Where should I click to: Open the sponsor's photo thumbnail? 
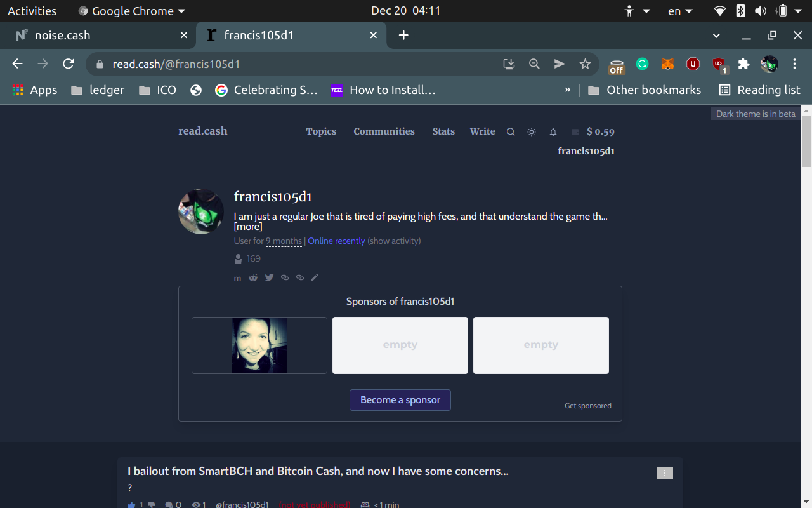(x=259, y=345)
